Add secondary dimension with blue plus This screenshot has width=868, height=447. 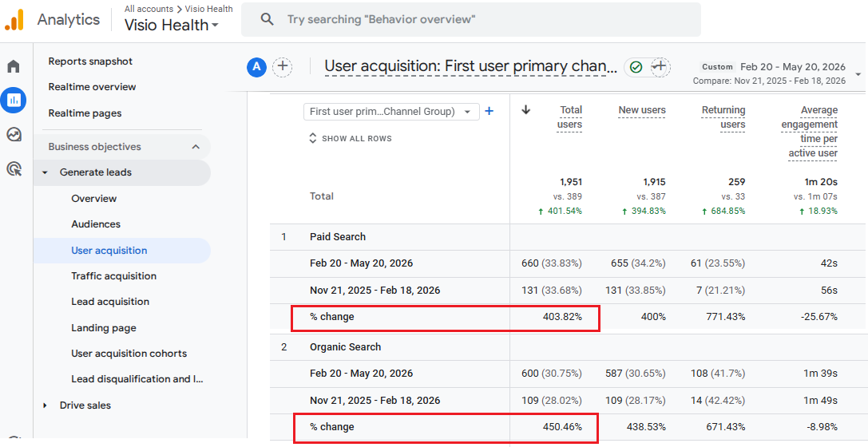point(489,111)
